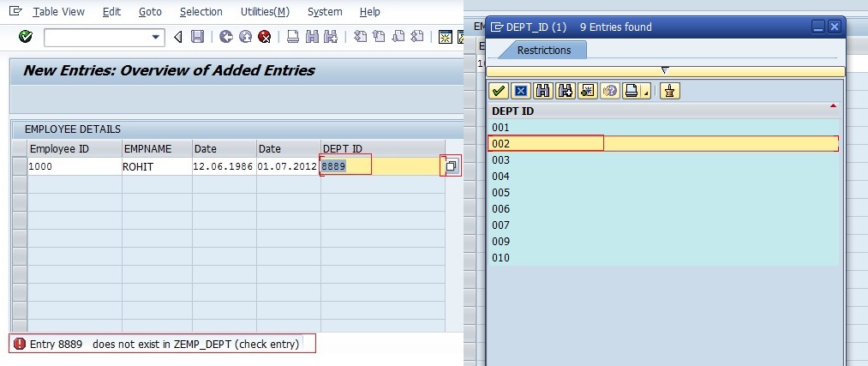Open the command field dropdown arrow

coord(156,38)
